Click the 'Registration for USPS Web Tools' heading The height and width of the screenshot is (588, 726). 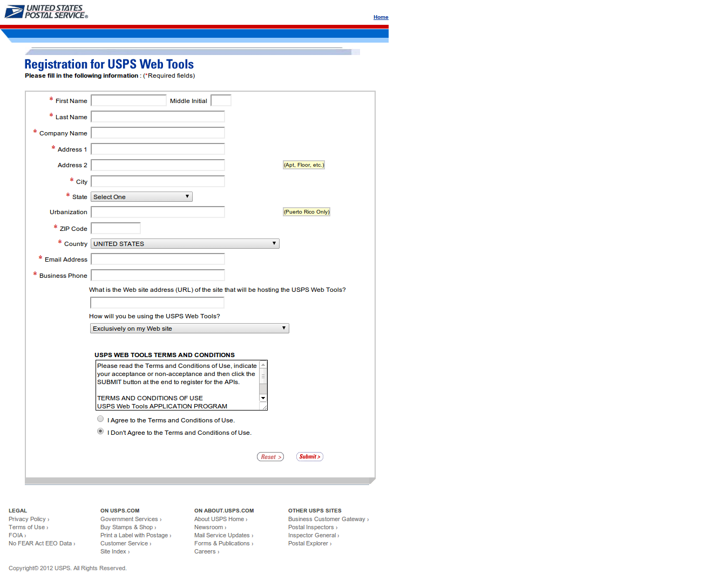(x=109, y=64)
